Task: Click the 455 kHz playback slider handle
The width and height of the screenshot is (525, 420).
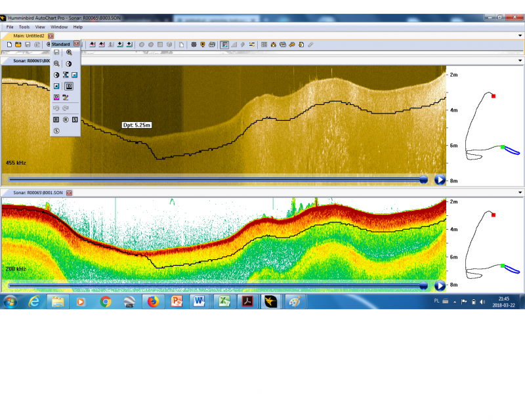Action: coord(423,179)
